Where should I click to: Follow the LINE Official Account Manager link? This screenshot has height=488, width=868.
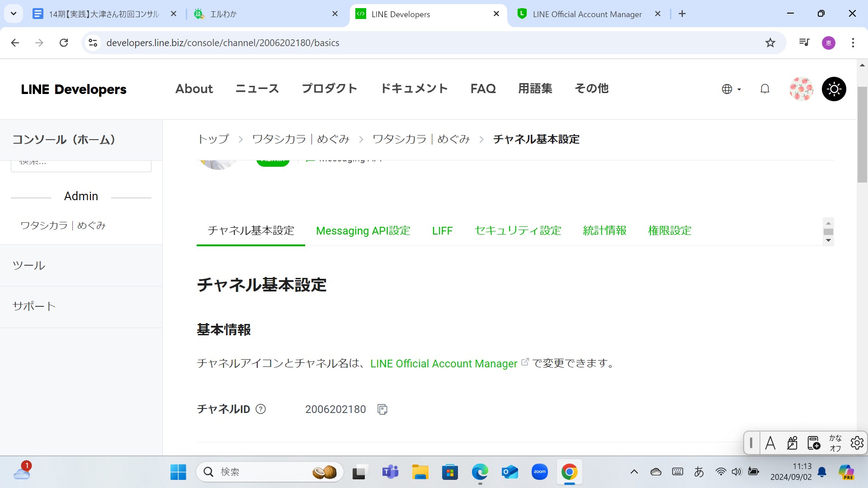coord(443,364)
